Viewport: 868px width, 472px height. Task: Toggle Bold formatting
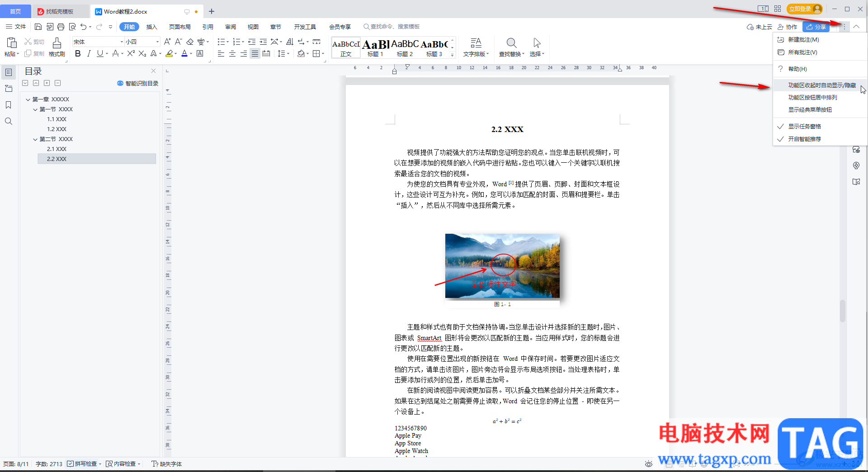(78, 53)
